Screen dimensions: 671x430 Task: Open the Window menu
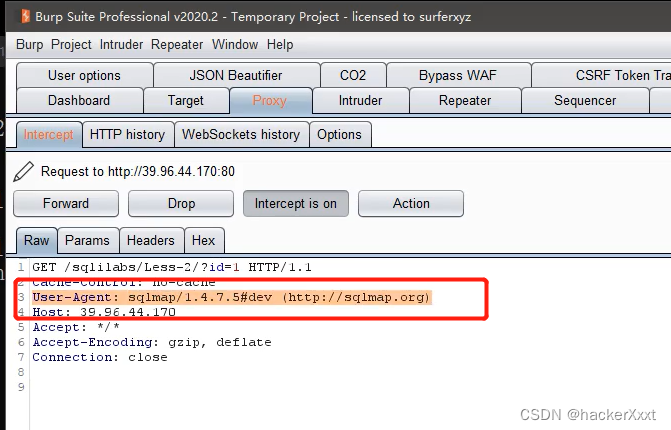point(235,44)
